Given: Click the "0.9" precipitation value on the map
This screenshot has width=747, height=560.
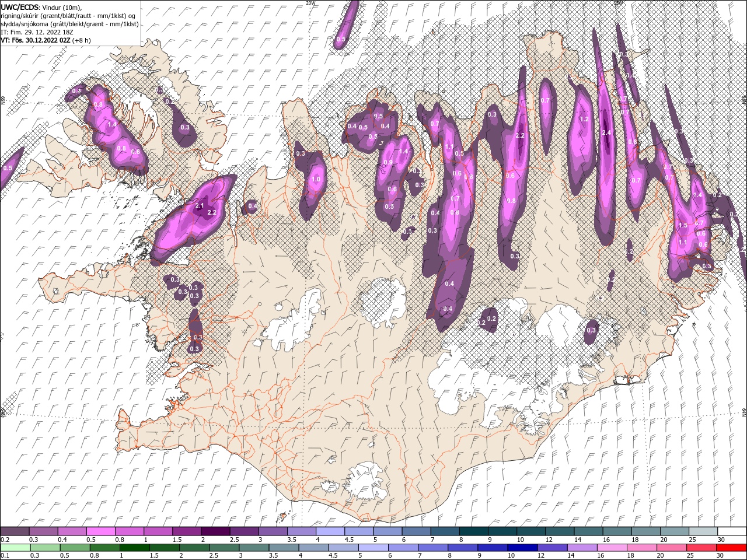Looking at the screenshot, I should click(x=389, y=162).
